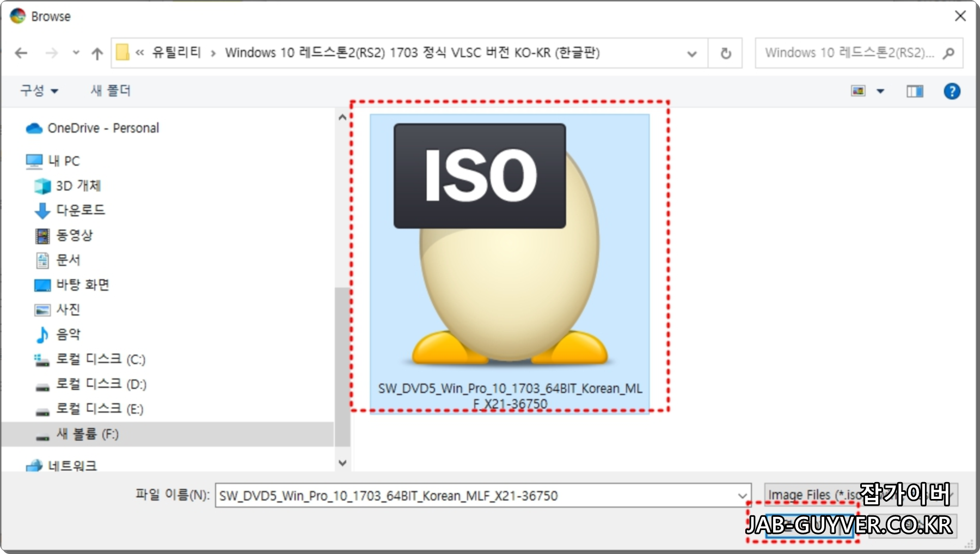Click the forward navigation arrow
The width and height of the screenshot is (980, 554).
click(51, 53)
